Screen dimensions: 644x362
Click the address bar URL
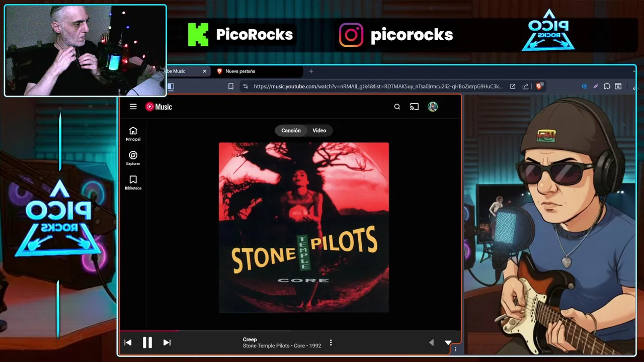[x=378, y=86]
